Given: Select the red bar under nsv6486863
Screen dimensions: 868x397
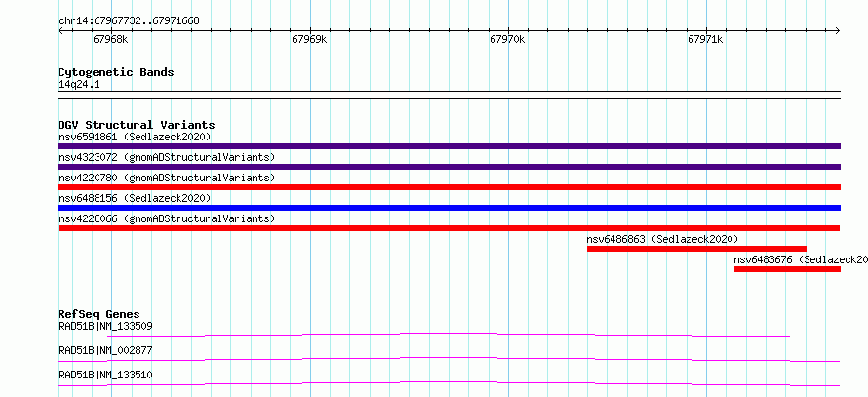Looking at the screenshot, I should [696, 249].
